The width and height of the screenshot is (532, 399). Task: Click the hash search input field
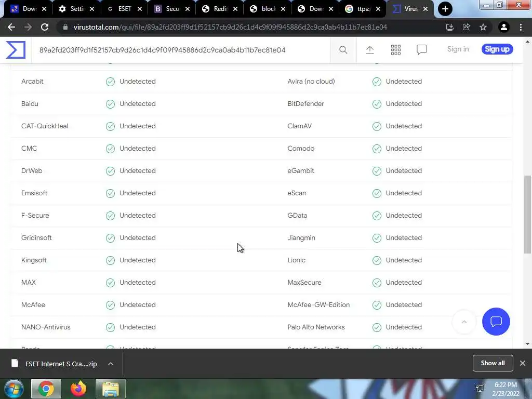pyautogui.click(x=180, y=50)
